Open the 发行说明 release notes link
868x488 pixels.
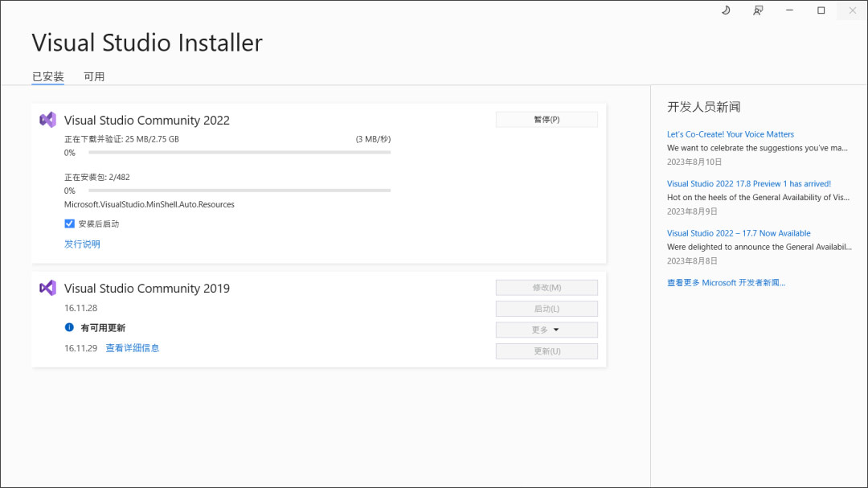[x=82, y=244]
